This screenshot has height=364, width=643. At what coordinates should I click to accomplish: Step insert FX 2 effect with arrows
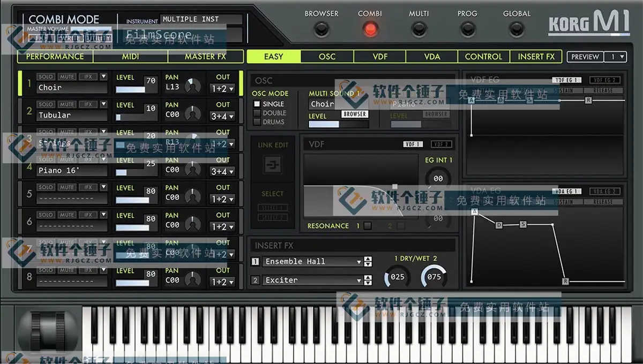pyautogui.click(x=368, y=280)
